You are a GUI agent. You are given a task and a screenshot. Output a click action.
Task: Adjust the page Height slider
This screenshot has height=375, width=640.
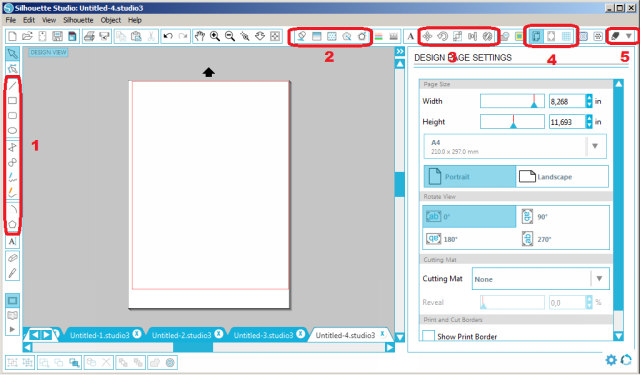512,122
